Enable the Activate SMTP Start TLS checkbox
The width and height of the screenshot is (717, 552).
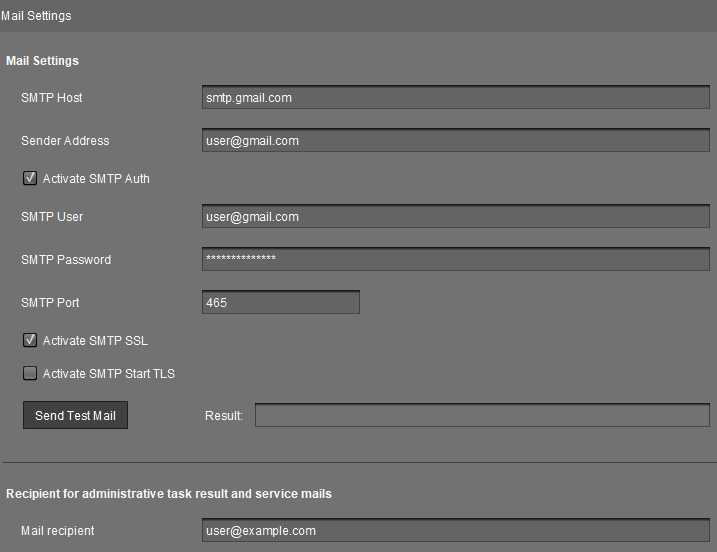(30, 374)
